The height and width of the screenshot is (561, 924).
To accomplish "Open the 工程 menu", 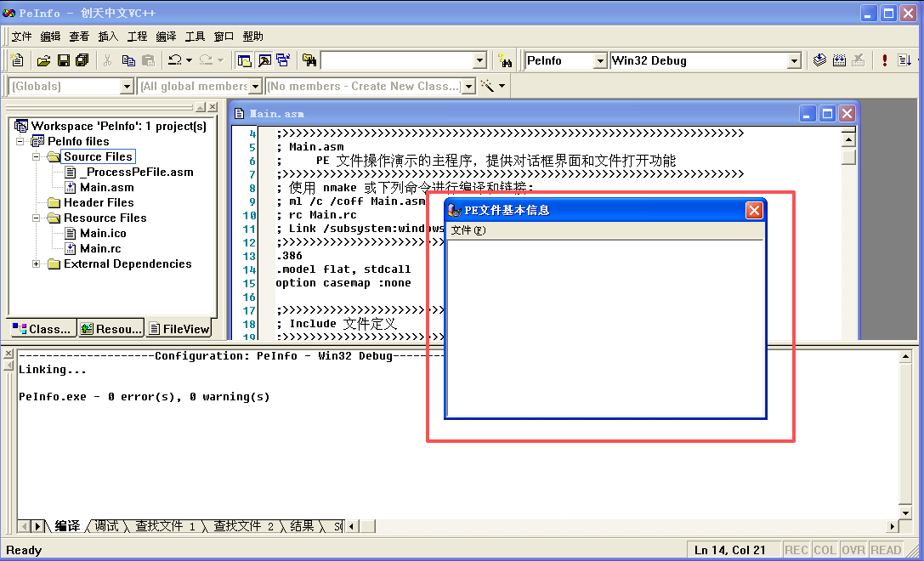I will (138, 37).
